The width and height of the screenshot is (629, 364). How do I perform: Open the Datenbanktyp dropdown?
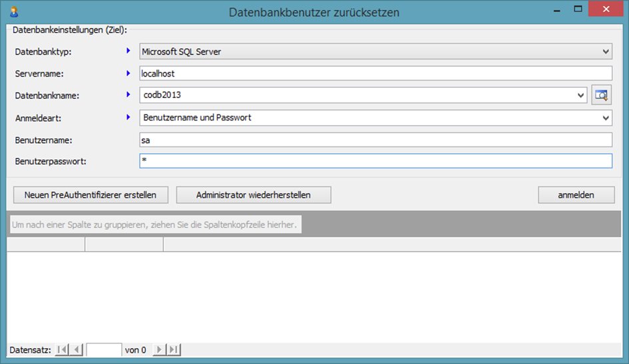606,51
